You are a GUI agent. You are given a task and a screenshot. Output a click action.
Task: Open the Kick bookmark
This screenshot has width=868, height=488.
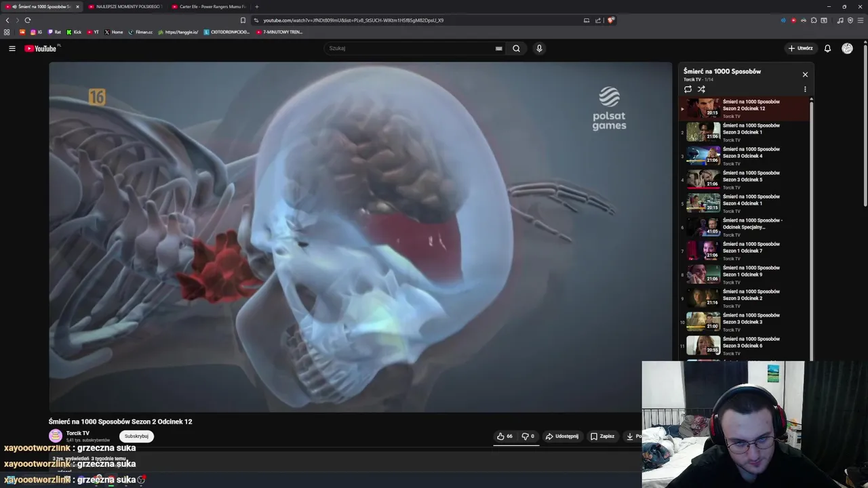(x=74, y=32)
